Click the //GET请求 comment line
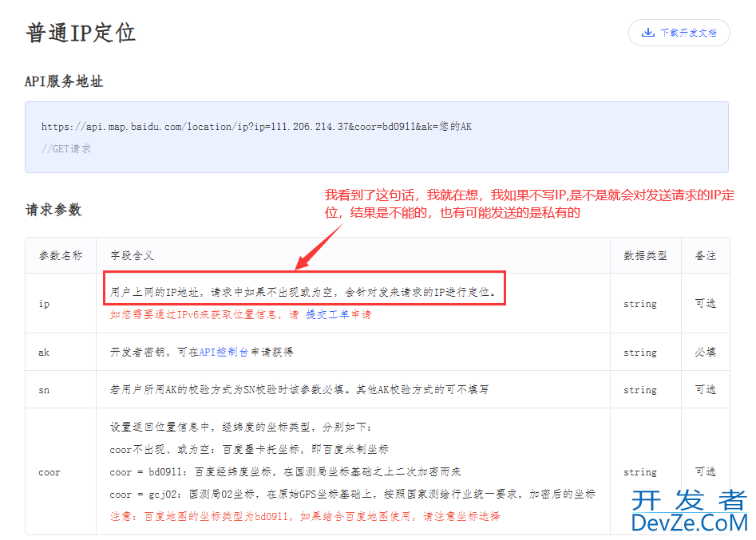The width and height of the screenshot is (756, 540). coord(66,149)
